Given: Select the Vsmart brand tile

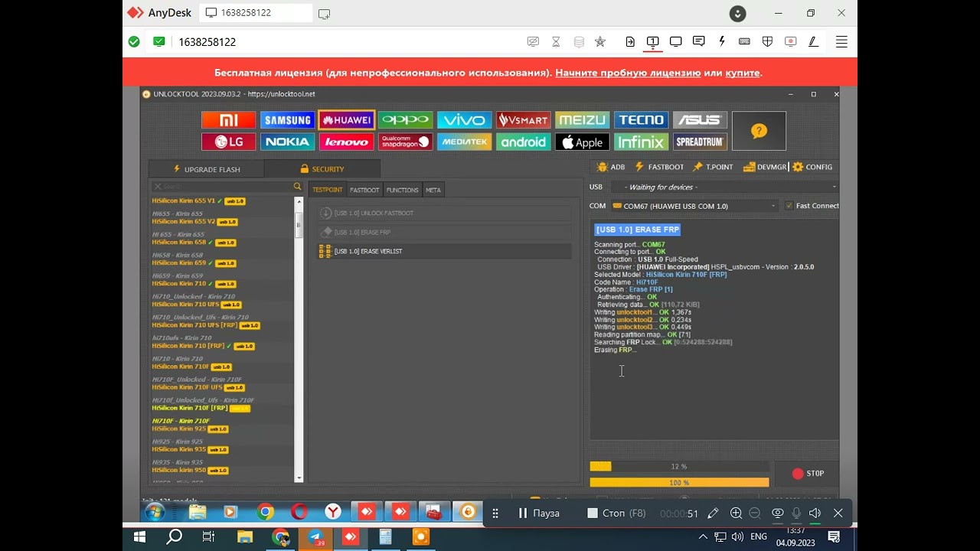Looking at the screenshot, I should tap(523, 120).
